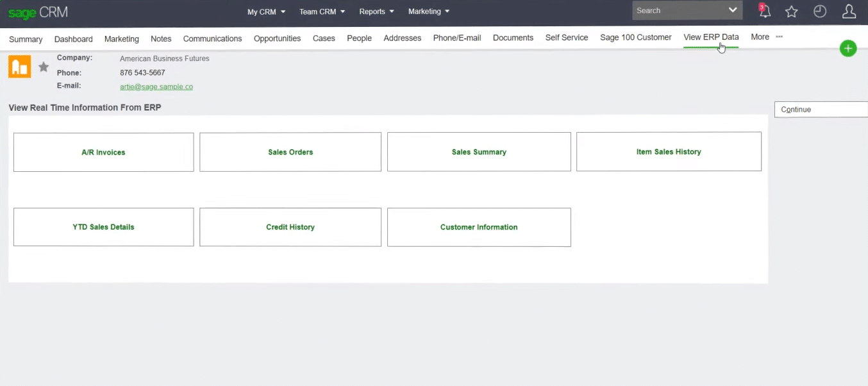This screenshot has width=868, height=386.
Task: Open the user profile icon
Action: (849, 12)
